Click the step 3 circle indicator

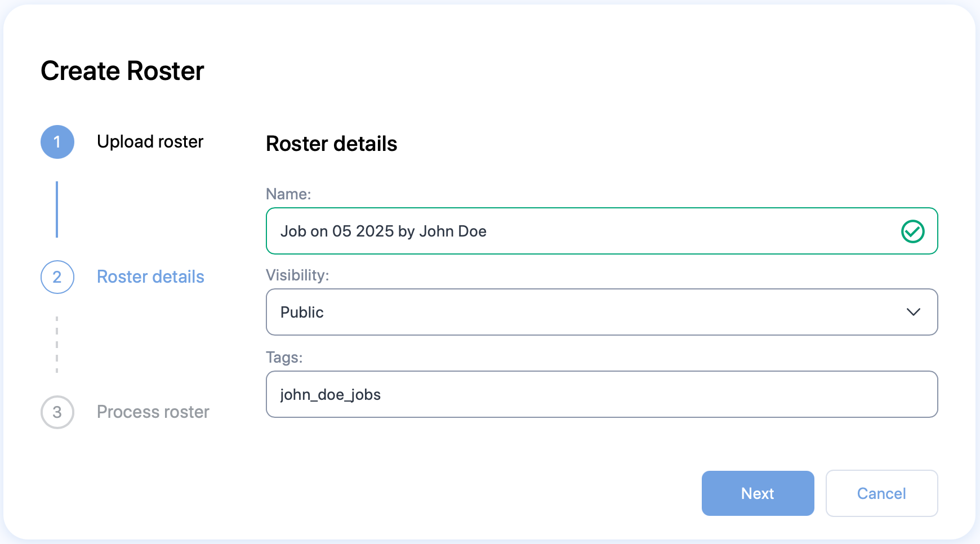[57, 412]
